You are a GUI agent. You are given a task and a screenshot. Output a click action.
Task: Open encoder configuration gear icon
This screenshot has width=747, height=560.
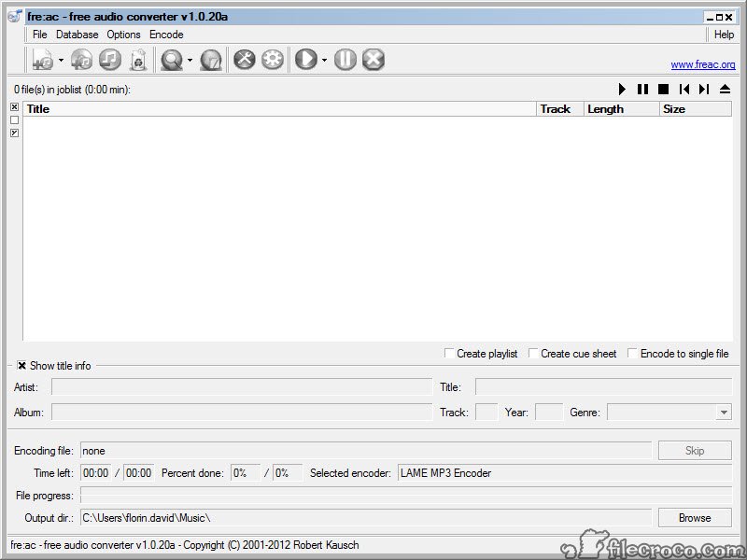(273, 60)
